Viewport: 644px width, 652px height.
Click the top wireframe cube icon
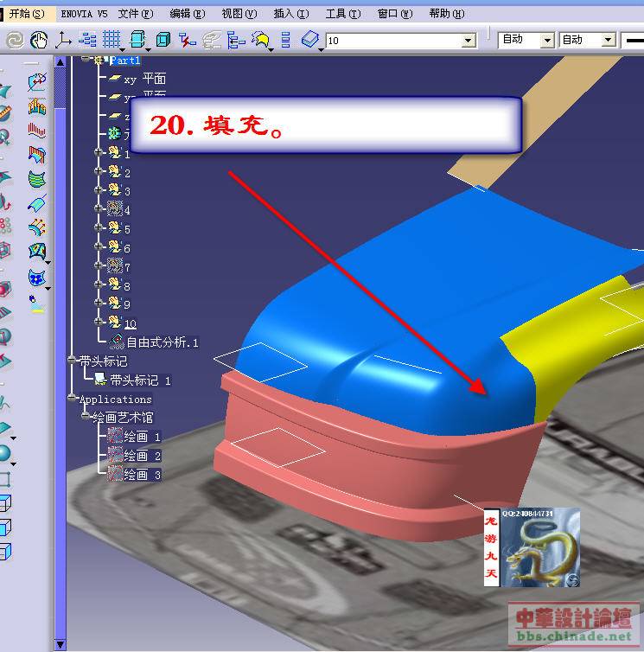tap(4, 503)
